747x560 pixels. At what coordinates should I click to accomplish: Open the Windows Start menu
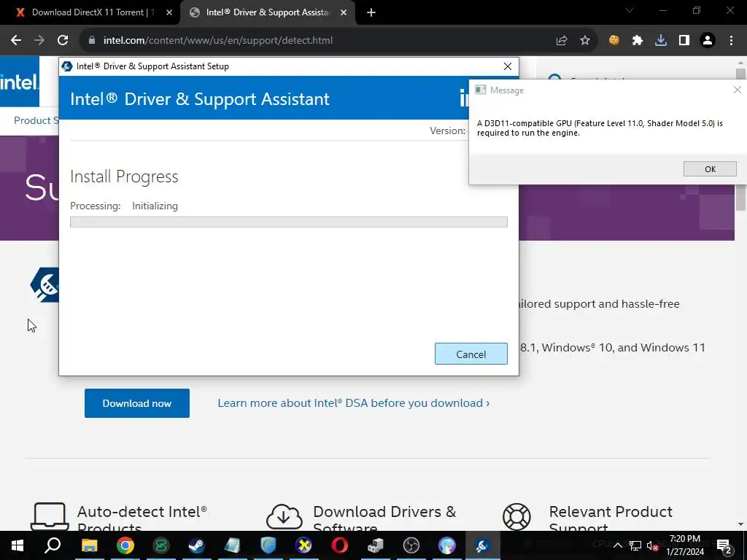click(18, 545)
